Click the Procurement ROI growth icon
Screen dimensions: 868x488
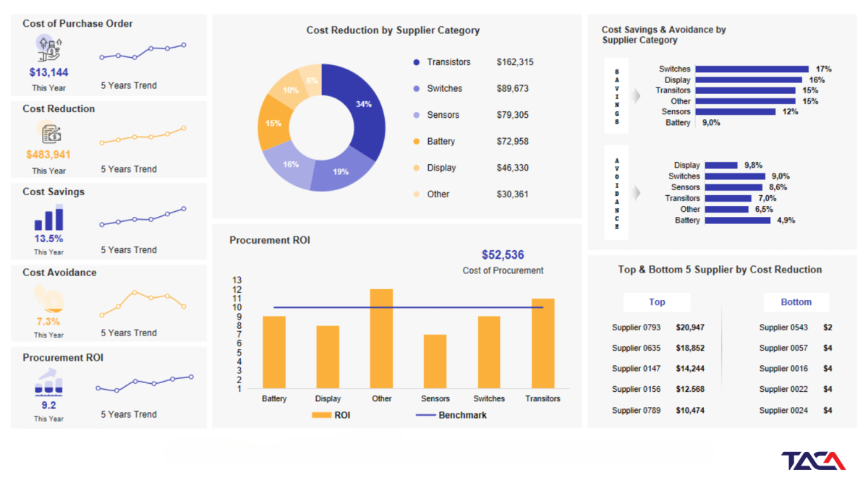(48, 382)
